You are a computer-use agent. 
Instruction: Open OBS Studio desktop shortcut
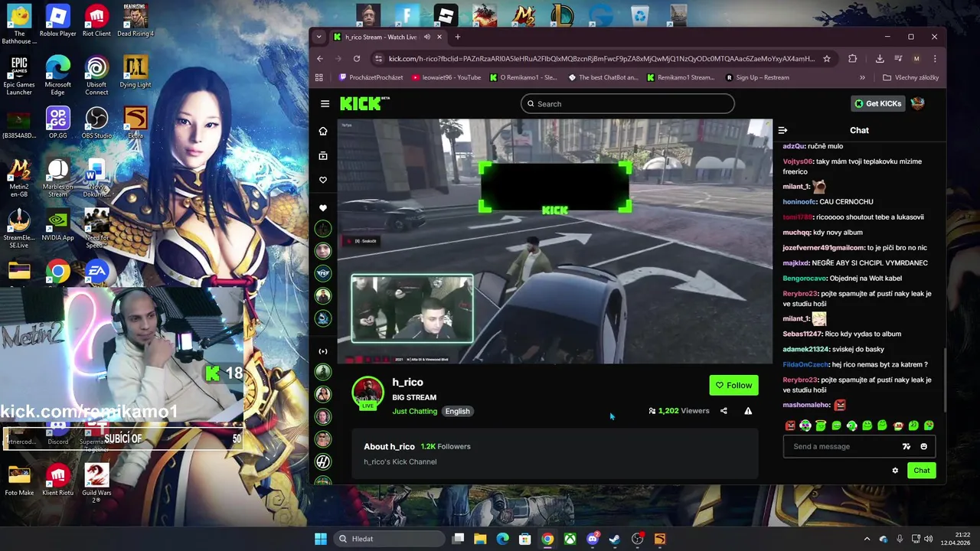point(96,122)
